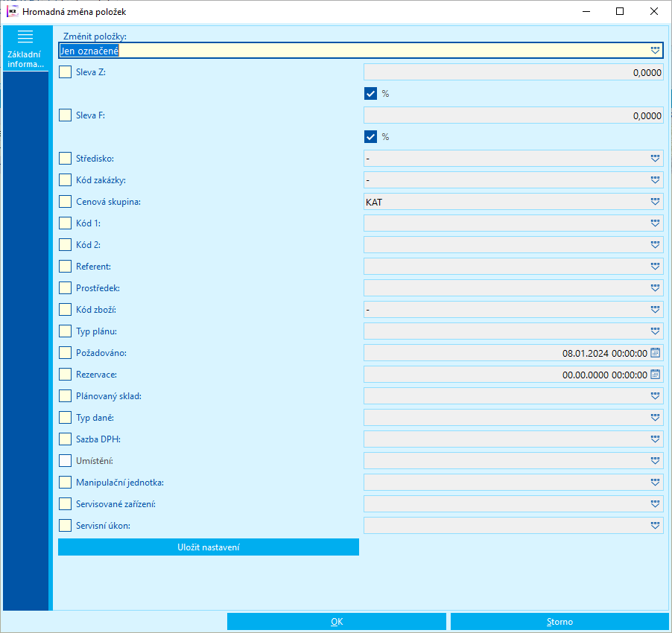Check the Kód 2 checkbox

(x=65, y=244)
